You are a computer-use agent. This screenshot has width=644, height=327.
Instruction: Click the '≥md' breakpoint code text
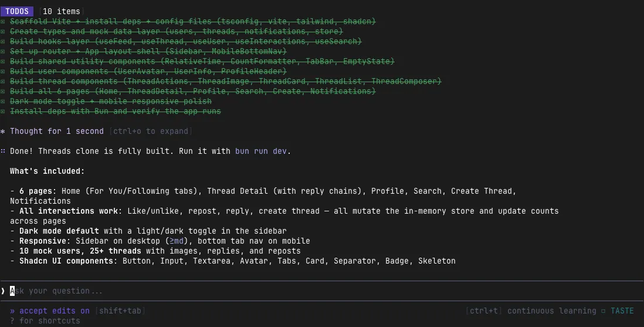176,241
